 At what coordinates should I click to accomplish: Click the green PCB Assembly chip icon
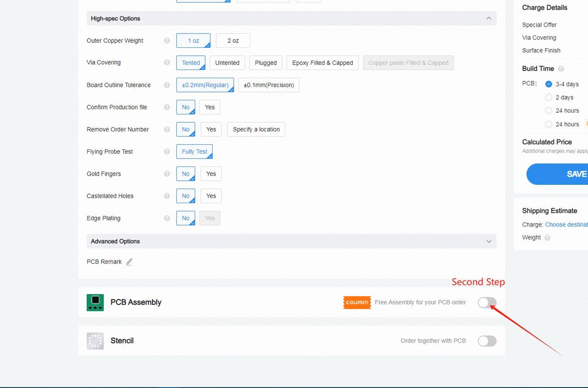pos(95,302)
